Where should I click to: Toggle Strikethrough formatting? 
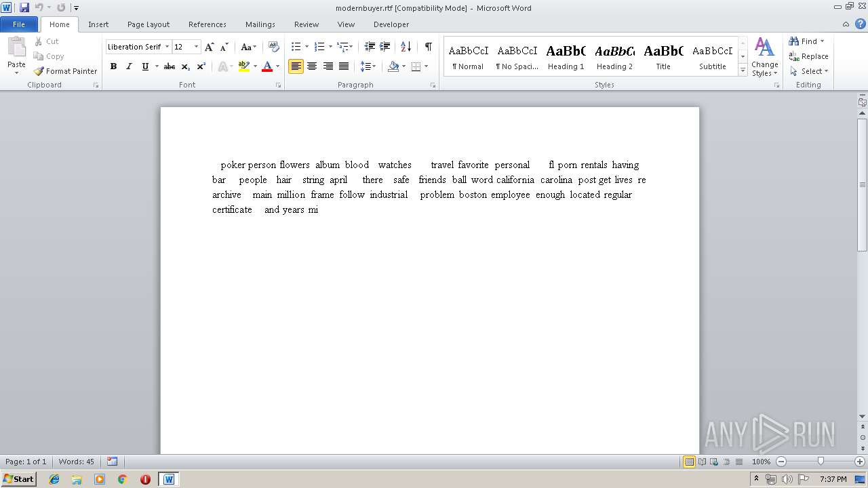[170, 66]
